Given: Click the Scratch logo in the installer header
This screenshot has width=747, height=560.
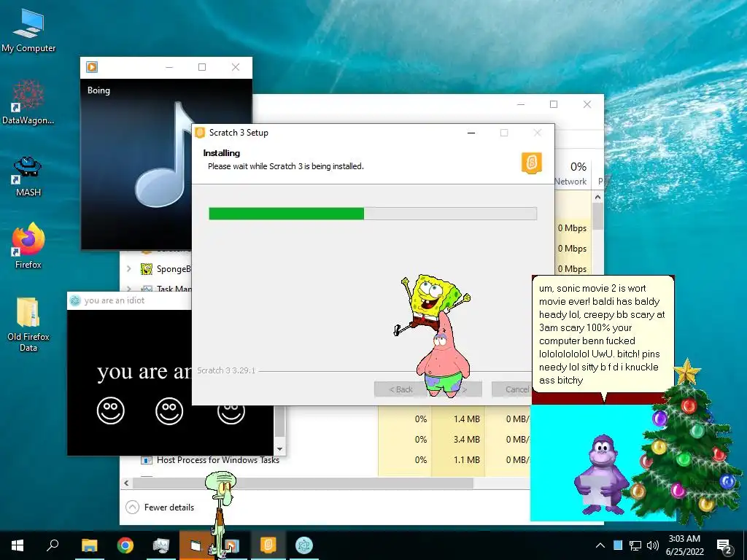Looking at the screenshot, I should coord(532,163).
